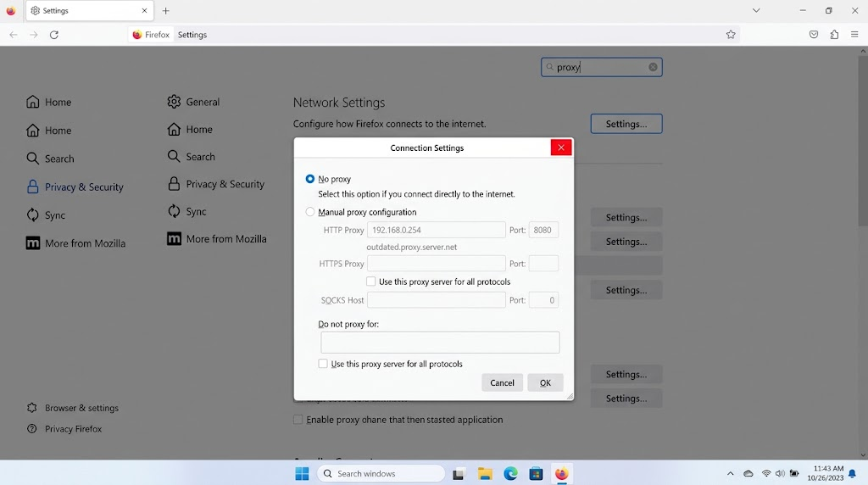Screen dimensions: 868x485
Task: Open General settings in the inner sidebar
Action: click(x=193, y=102)
